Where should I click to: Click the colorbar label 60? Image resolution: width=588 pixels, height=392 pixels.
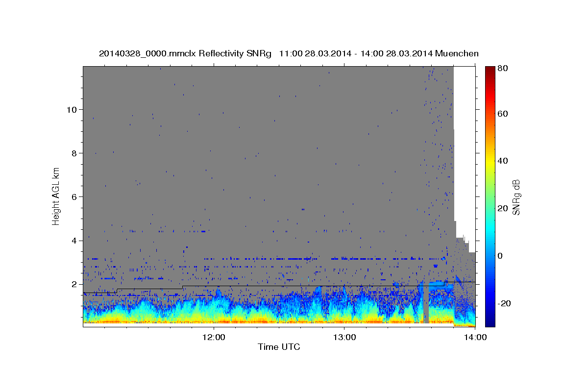tap(503, 114)
